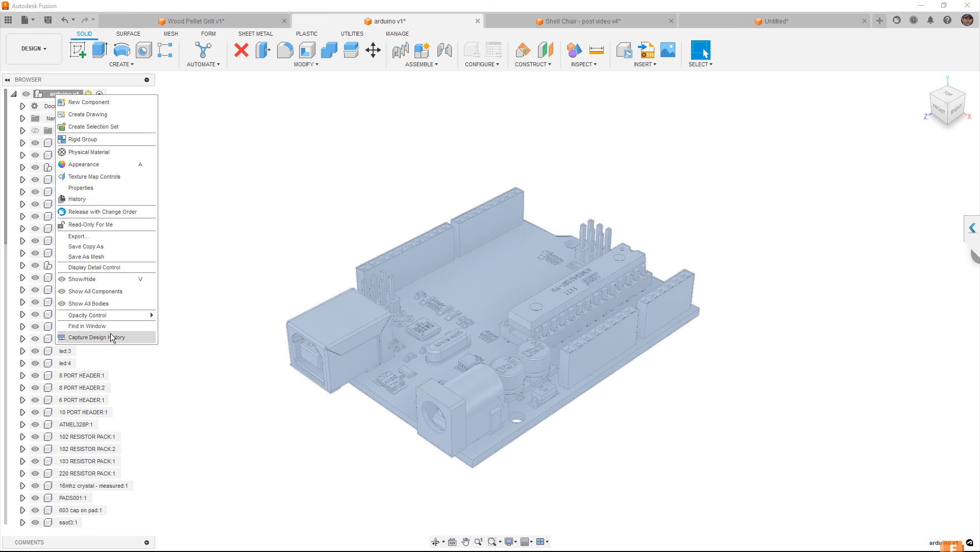Activate the Select tool icon
980x552 pixels.
[700, 50]
